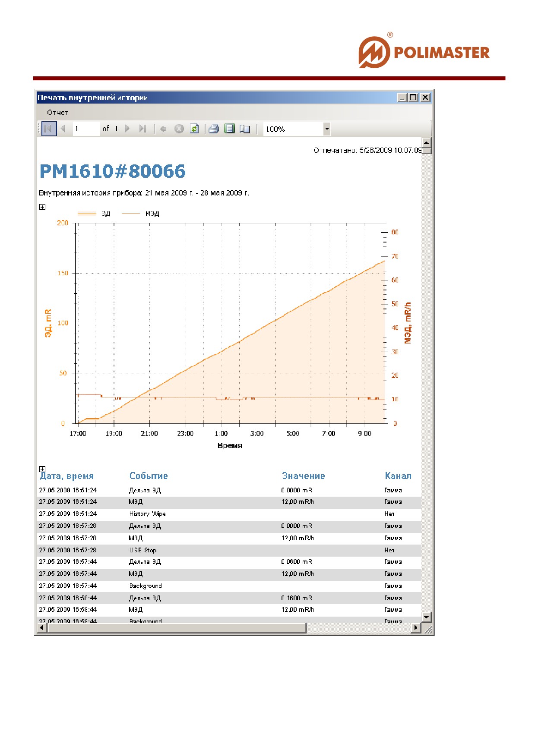The width and height of the screenshot is (535, 756).
Task: Toggle the expander box above the chart
Action: (x=42, y=207)
